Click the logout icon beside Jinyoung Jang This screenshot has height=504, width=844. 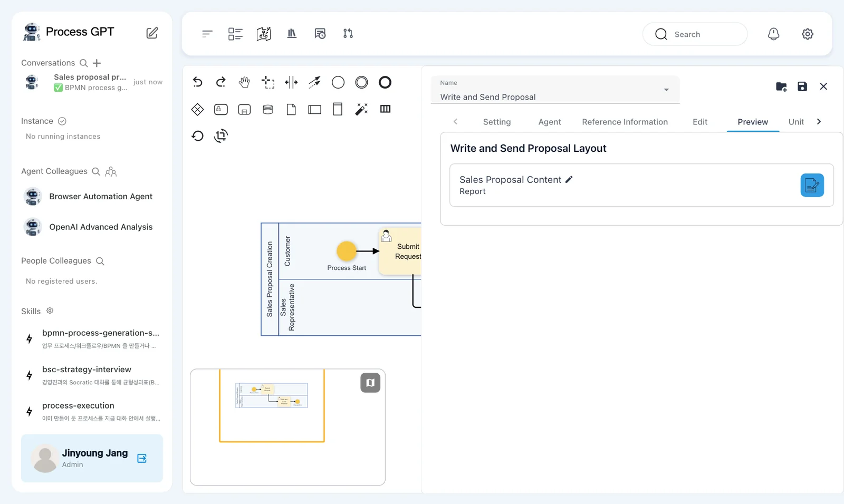[142, 458]
